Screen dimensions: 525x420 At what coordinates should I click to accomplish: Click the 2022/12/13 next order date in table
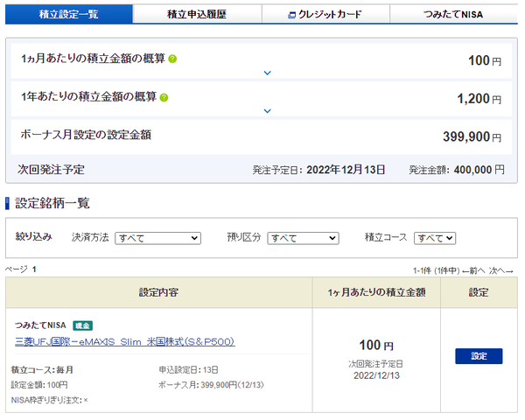pyautogui.click(x=376, y=375)
